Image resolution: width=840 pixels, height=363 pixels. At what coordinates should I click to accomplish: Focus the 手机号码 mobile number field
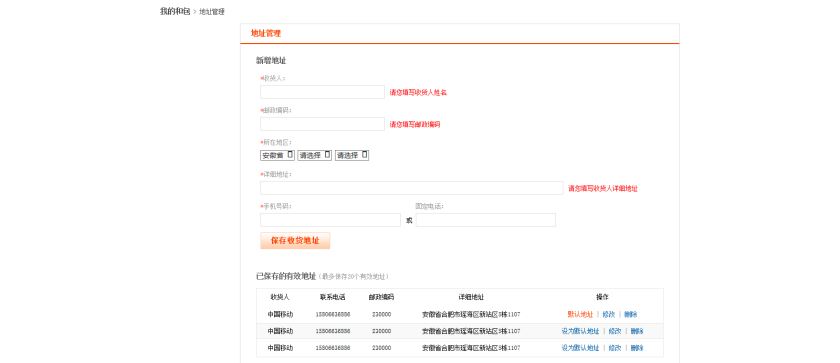pyautogui.click(x=331, y=220)
